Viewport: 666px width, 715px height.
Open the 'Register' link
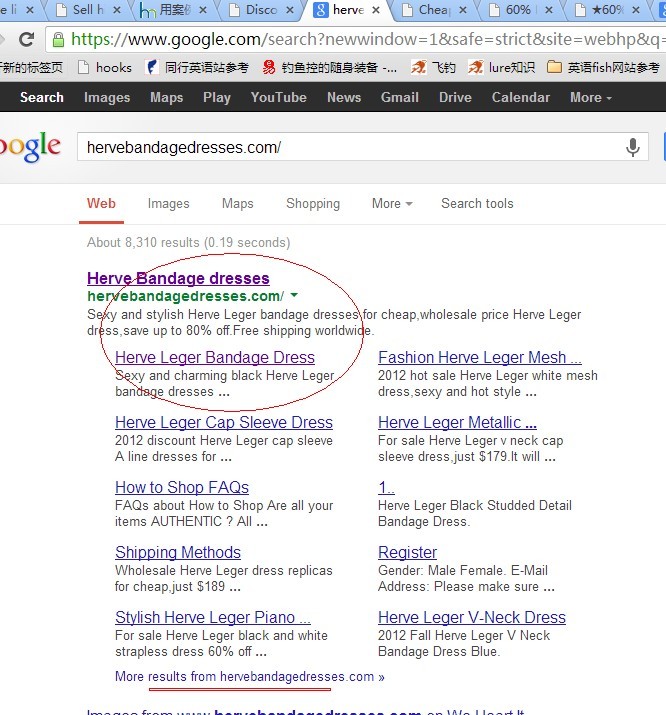click(x=408, y=552)
